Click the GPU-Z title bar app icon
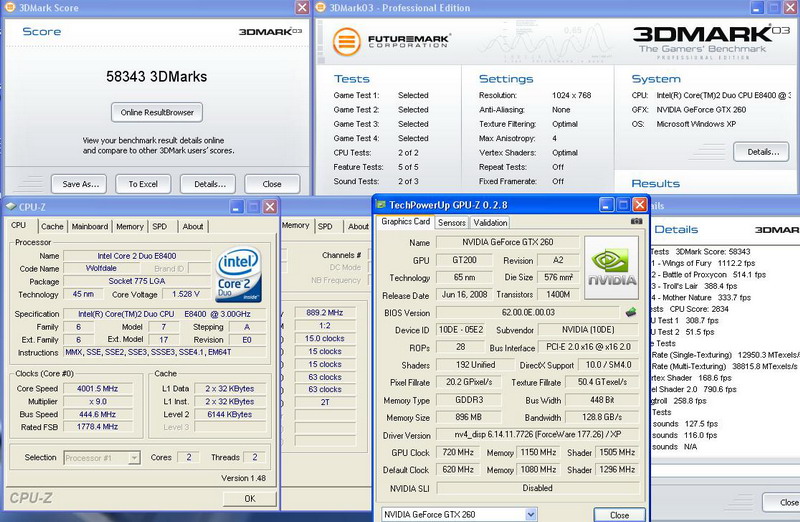800x522 pixels. tap(381, 205)
